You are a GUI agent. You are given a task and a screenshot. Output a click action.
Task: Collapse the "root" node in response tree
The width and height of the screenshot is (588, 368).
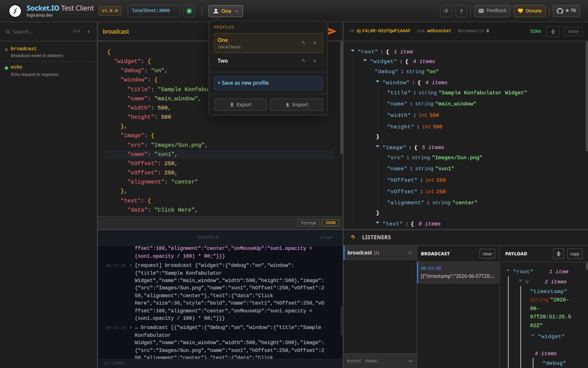(x=353, y=51)
